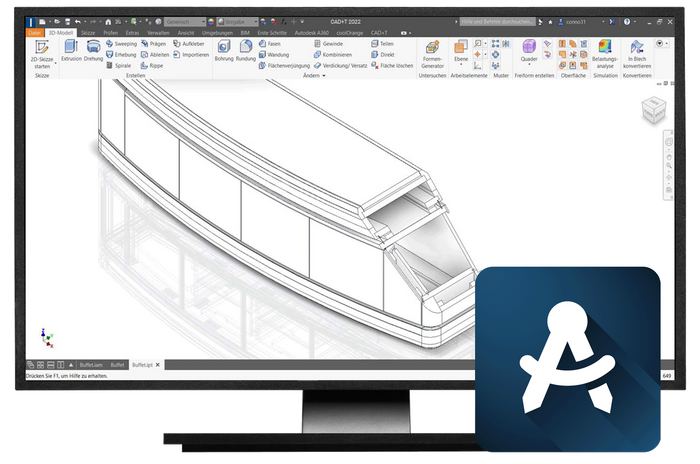Switch to the Prüfen ribbon tab
700x464 pixels.
pos(110,33)
